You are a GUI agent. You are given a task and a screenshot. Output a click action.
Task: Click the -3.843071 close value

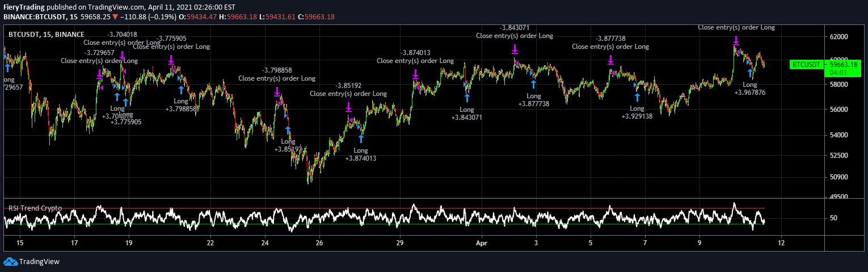click(x=515, y=28)
